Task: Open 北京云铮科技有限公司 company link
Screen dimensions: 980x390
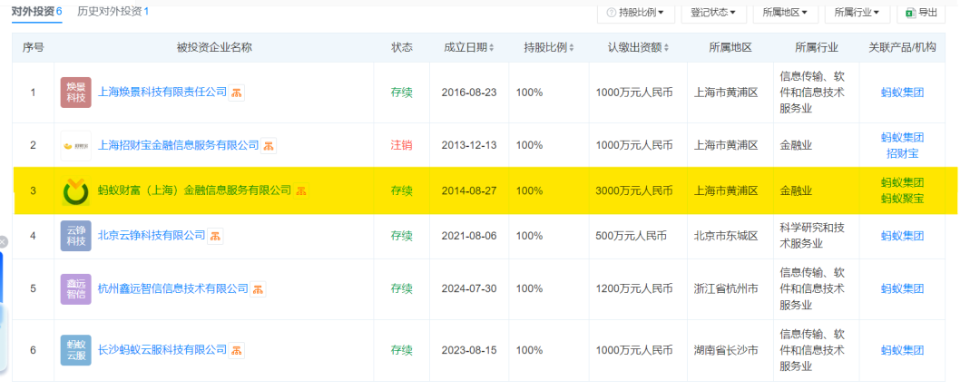Action: click(x=152, y=236)
